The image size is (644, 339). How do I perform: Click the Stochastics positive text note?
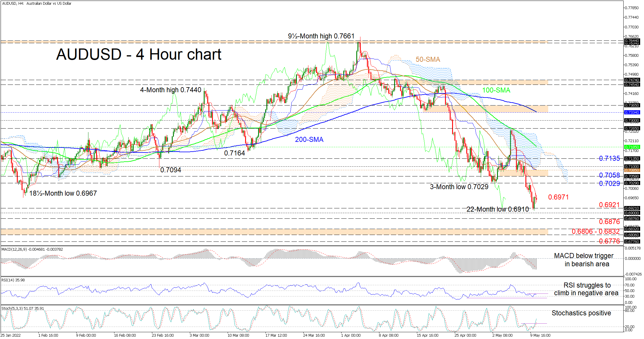581,313
